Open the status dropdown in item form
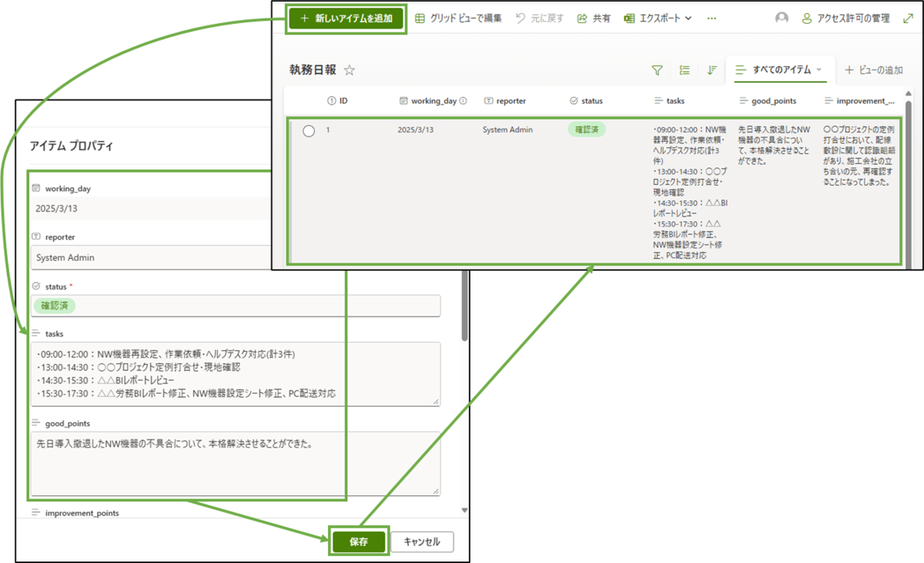 pos(236,306)
